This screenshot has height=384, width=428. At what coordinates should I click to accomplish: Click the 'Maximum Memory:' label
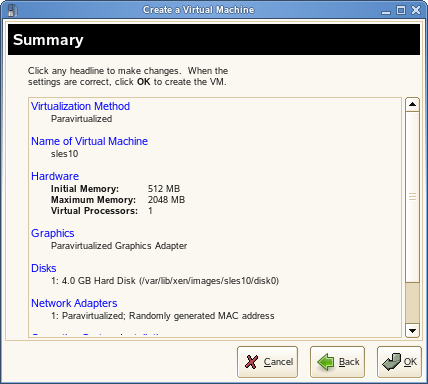pyautogui.click(x=93, y=200)
